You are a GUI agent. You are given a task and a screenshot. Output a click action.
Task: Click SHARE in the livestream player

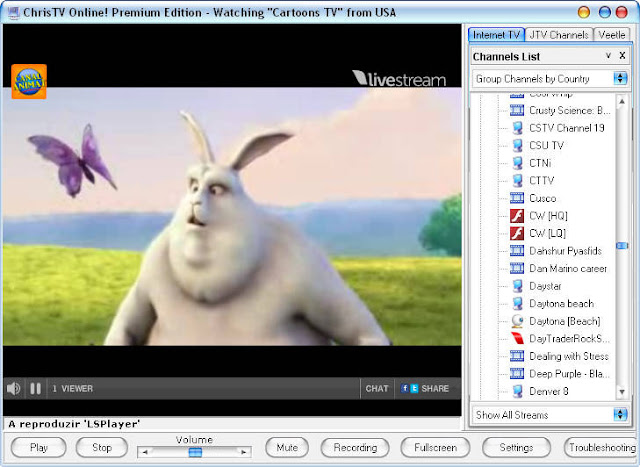[x=435, y=388]
